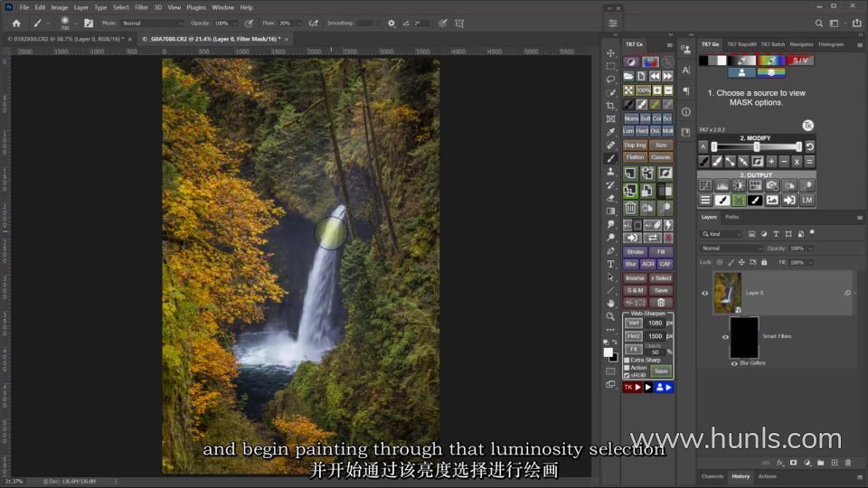
Task: Click the Home icon in options bar
Action: coord(16,23)
